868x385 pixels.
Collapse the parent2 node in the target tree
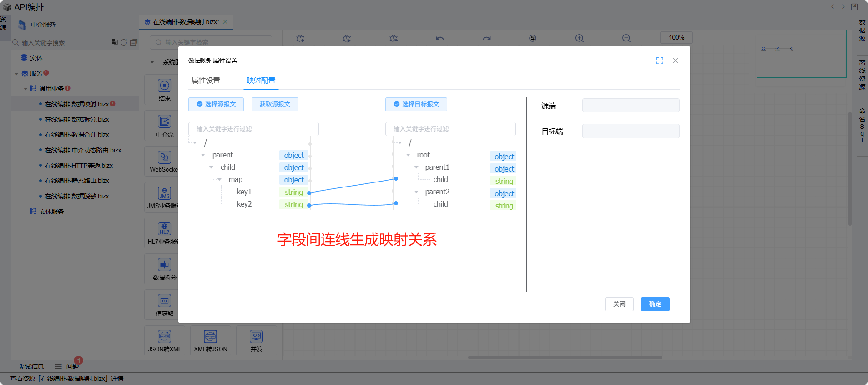click(416, 192)
